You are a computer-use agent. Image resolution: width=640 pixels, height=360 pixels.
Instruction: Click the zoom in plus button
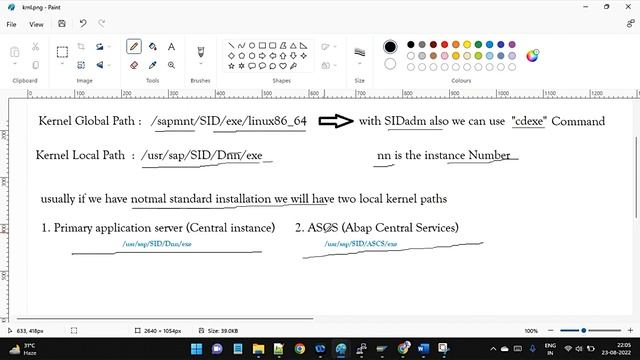click(630, 330)
